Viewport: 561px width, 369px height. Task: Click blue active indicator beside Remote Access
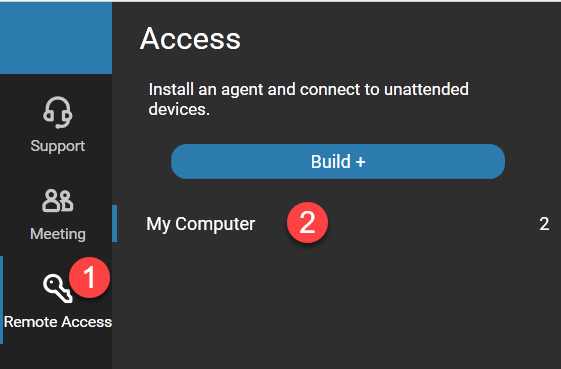(1, 300)
